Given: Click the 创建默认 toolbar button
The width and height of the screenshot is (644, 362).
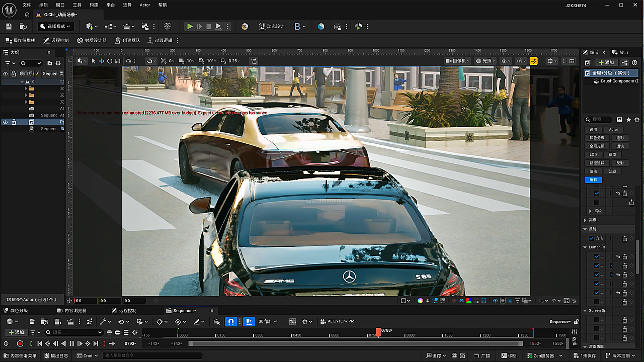Looking at the screenshot, I should 128,40.
